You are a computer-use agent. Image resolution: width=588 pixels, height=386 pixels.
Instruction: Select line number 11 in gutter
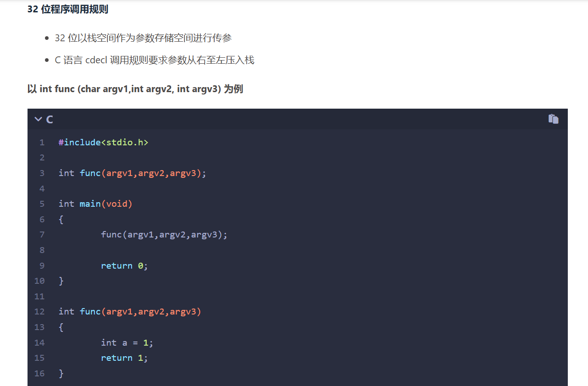coord(39,296)
